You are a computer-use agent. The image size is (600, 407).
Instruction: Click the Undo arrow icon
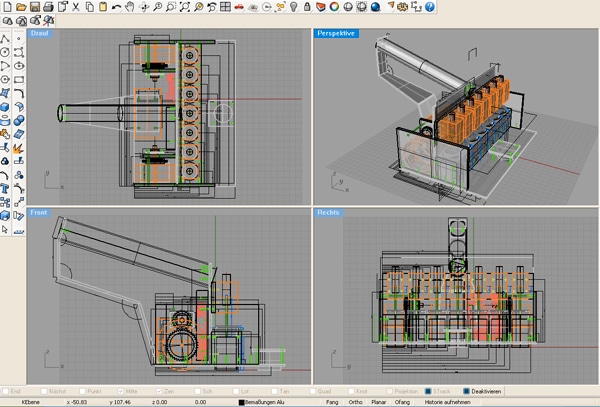[x=117, y=7]
